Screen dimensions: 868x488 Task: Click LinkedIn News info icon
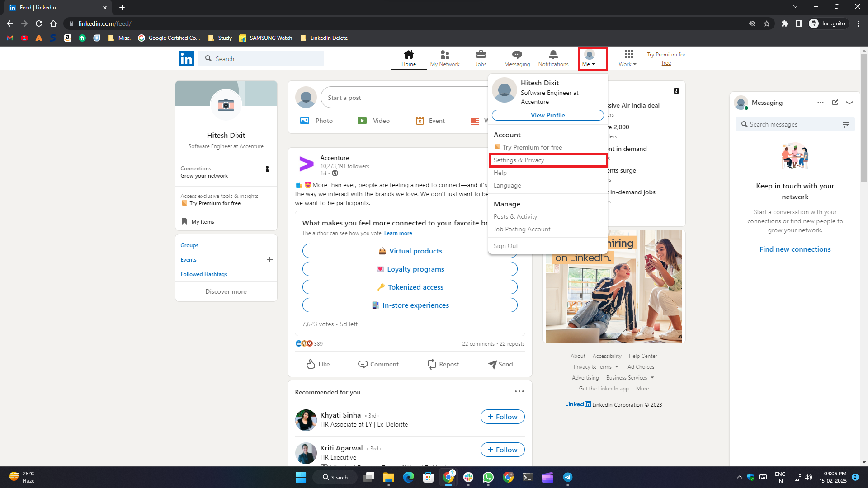(x=676, y=91)
